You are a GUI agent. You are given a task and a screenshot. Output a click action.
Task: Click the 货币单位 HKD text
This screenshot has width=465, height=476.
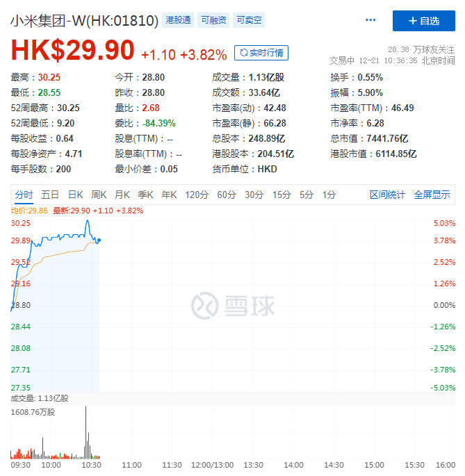pos(268,169)
